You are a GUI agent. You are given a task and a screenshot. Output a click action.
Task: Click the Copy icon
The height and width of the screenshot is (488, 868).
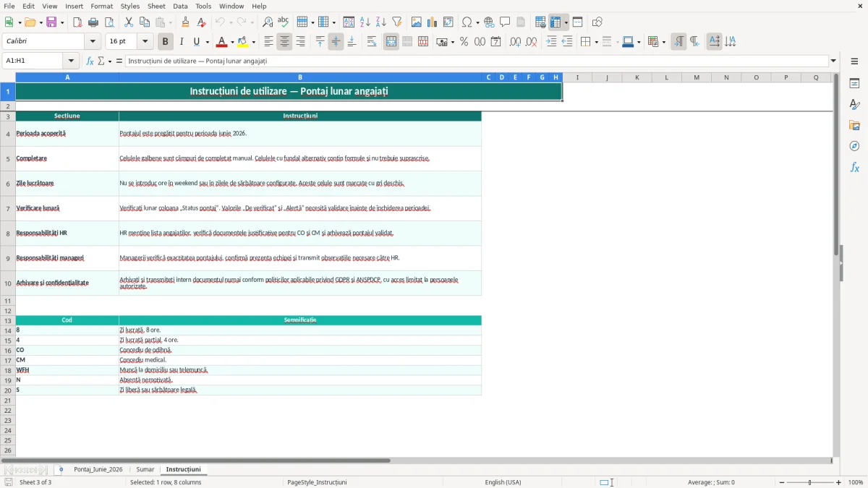pyautogui.click(x=145, y=22)
